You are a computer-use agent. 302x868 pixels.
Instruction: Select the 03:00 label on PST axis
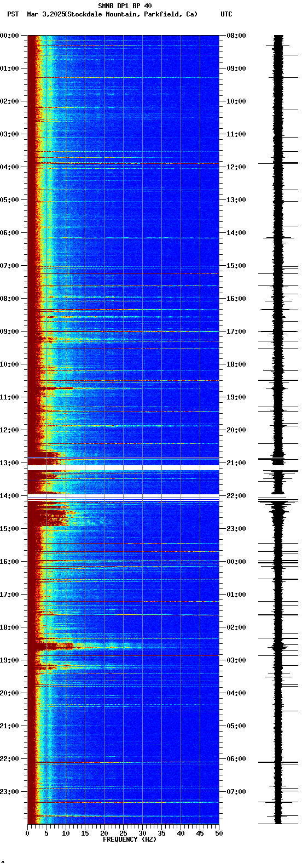coord(9,134)
